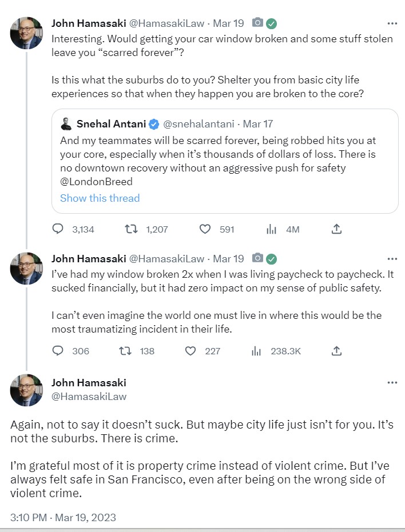Viewport: 405px width, 532px height.
Task: Click the camera icon beside Mar 19 on first tweet
Action: (x=258, y=23)
